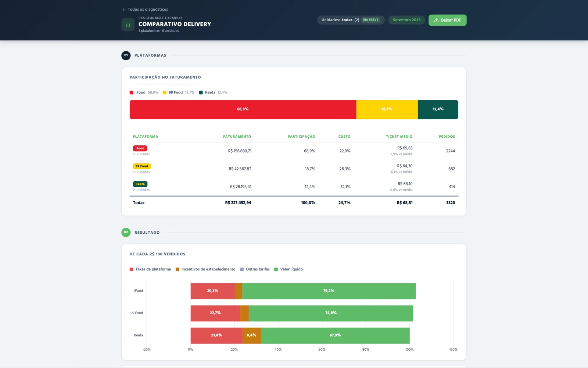Image resolution: width=588 pixels, height=368 pixels.
Task: Select the red 68,9% iFood bar segment
Action: (x=243, y=110)
